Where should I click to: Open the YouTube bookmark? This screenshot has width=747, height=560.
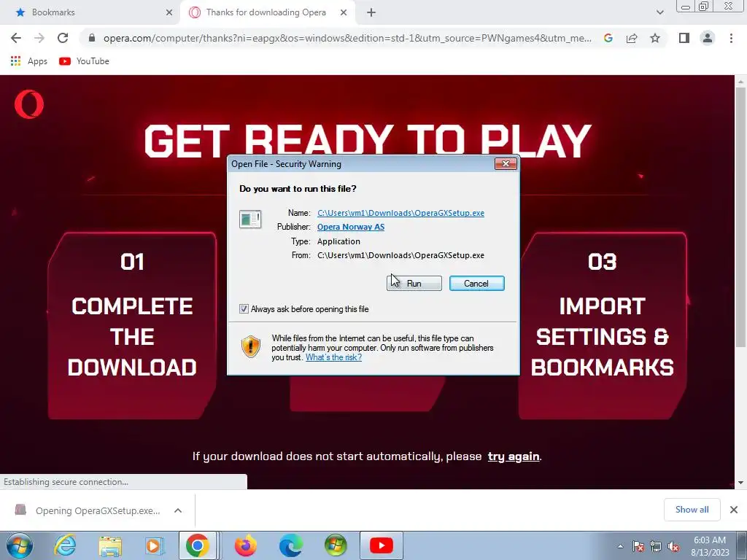point(84,61)
